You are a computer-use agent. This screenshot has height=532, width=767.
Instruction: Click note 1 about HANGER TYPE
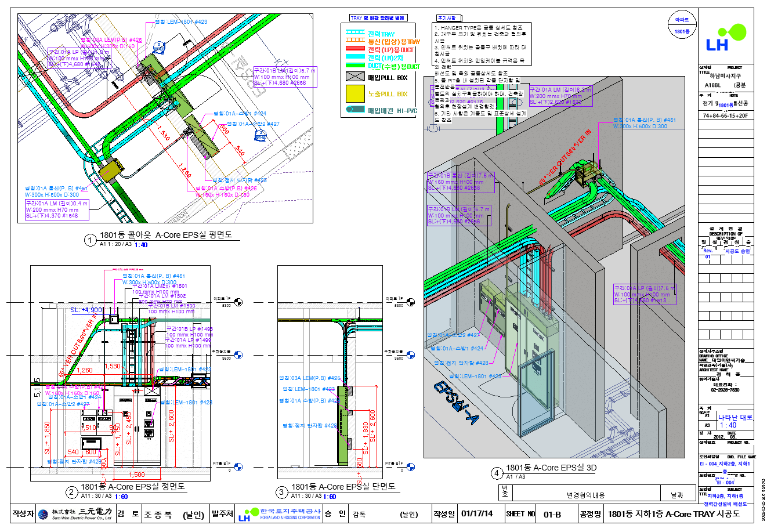click(x=479, y=27)
